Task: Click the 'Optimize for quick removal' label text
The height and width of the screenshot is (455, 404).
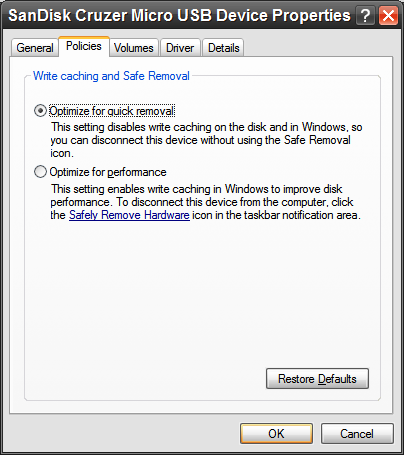Action: tap(112, 111)
